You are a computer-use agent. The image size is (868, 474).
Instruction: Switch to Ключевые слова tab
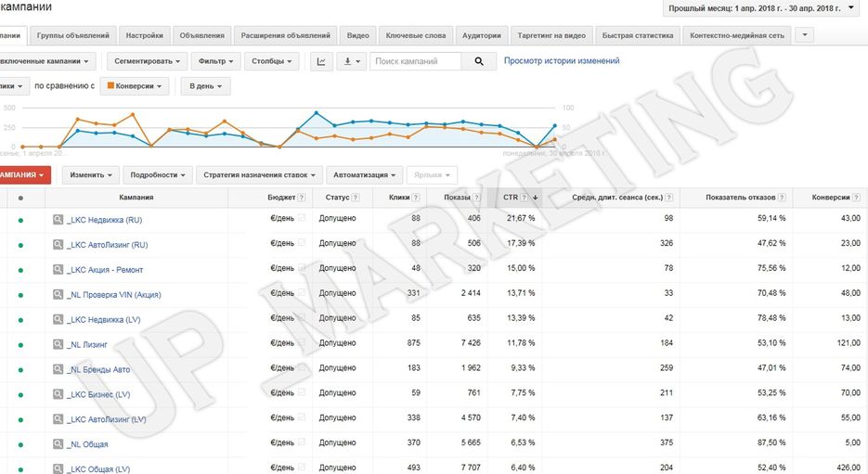416,35
